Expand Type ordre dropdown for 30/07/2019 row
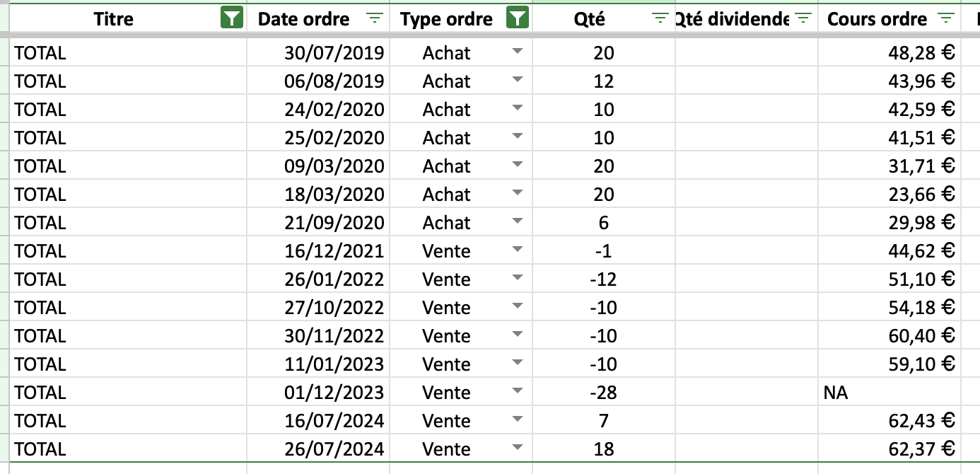 click(x=518, y=52)
